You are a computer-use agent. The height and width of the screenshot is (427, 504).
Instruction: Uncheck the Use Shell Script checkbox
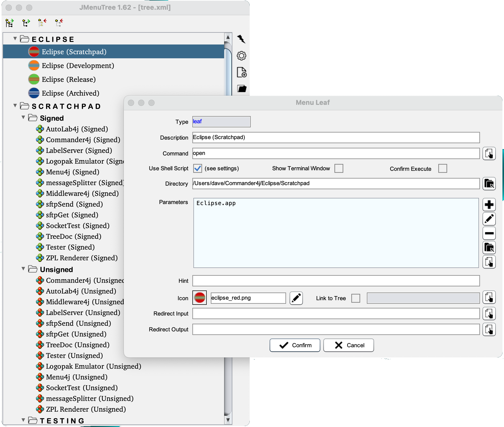[x=198, y=168]
